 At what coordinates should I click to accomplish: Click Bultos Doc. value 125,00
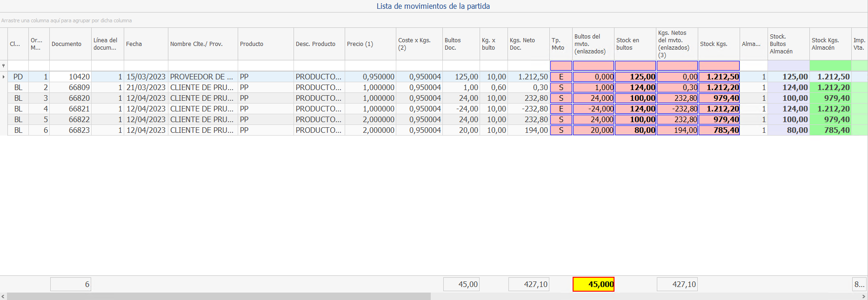[x=461, y=77]
